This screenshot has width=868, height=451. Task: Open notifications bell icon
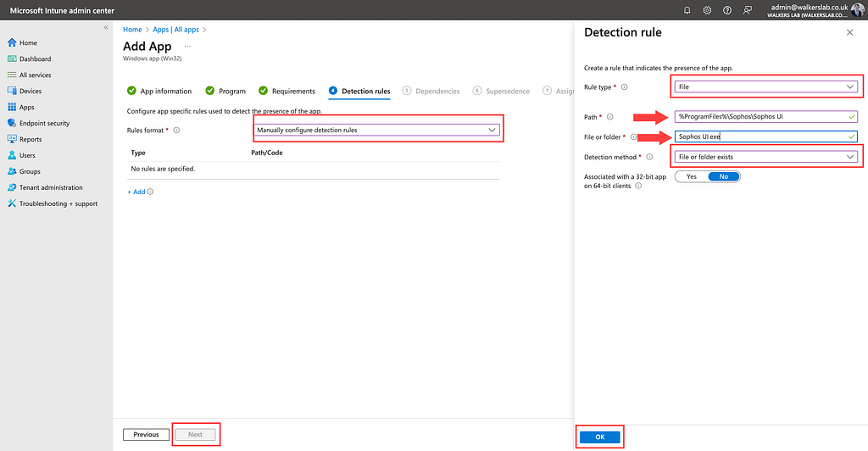click(x=687, y=10)
